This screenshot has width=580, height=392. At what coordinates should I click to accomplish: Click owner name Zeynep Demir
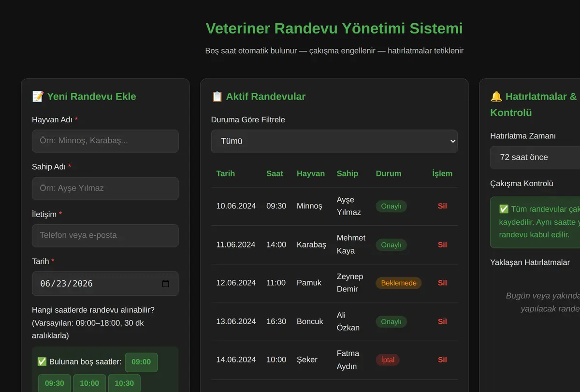click(350, 283)
